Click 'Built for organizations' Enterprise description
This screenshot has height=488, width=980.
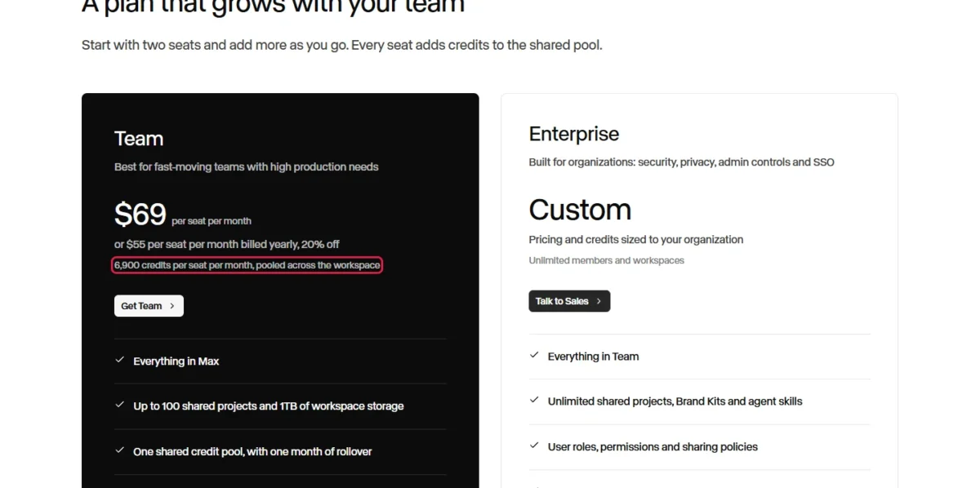(x=682, y=162)
